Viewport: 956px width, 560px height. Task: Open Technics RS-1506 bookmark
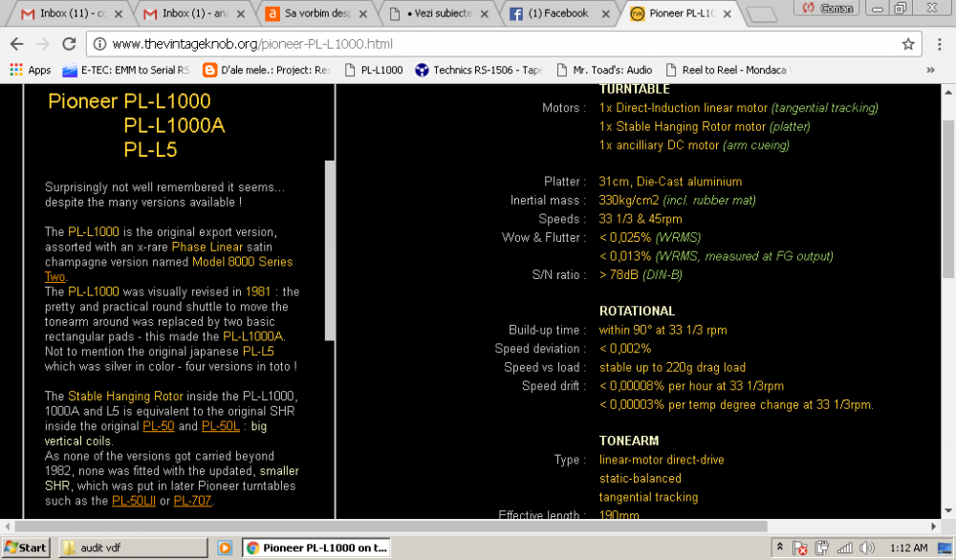point(479,70)
